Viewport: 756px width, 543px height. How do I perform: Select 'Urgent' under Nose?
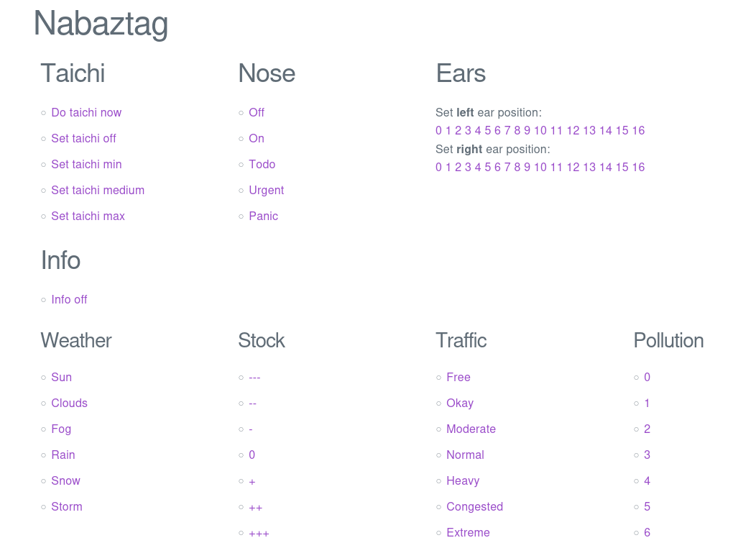266,190
